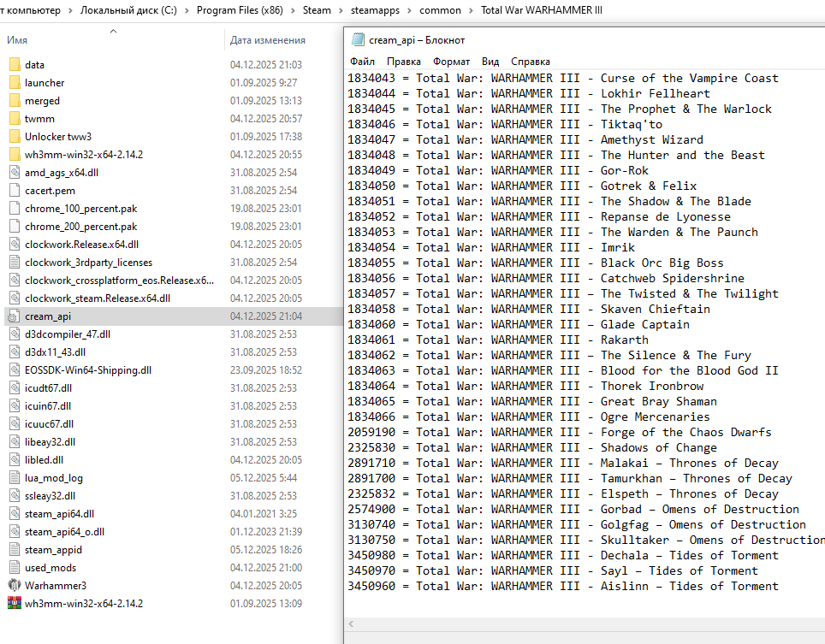
Task: Click the amd_ags_x64.dll file icon
Action: (x=15, y=173)
